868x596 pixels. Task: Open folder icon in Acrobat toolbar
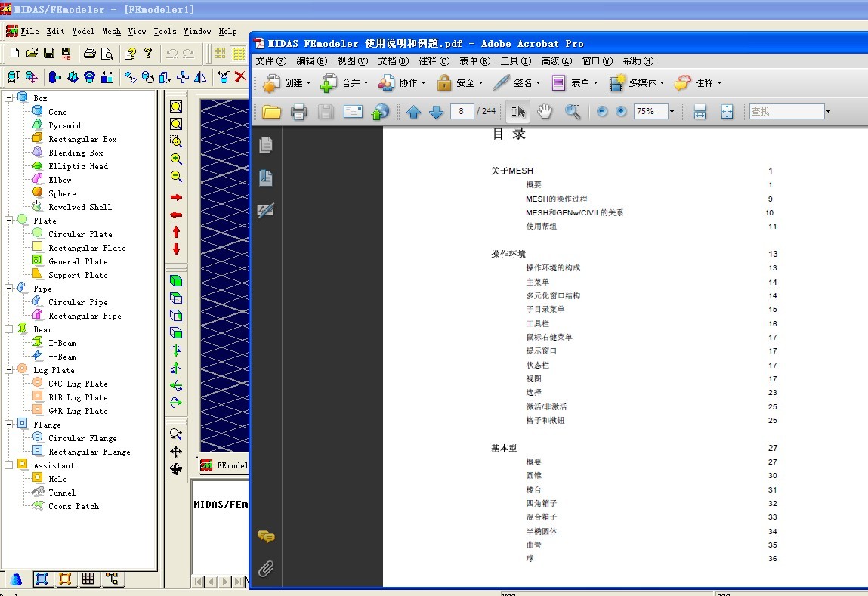(271, 112)
